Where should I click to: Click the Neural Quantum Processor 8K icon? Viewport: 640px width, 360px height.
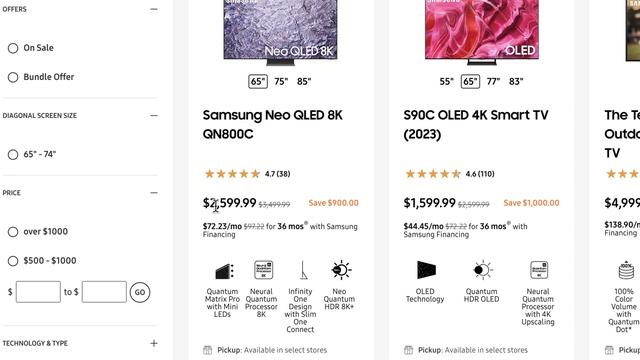point(263,270)
